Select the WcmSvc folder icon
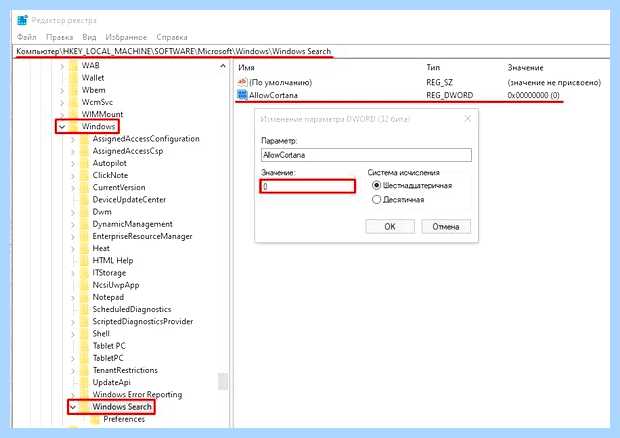The height and width of the screenshot is (438, 620). pos(74,102)
